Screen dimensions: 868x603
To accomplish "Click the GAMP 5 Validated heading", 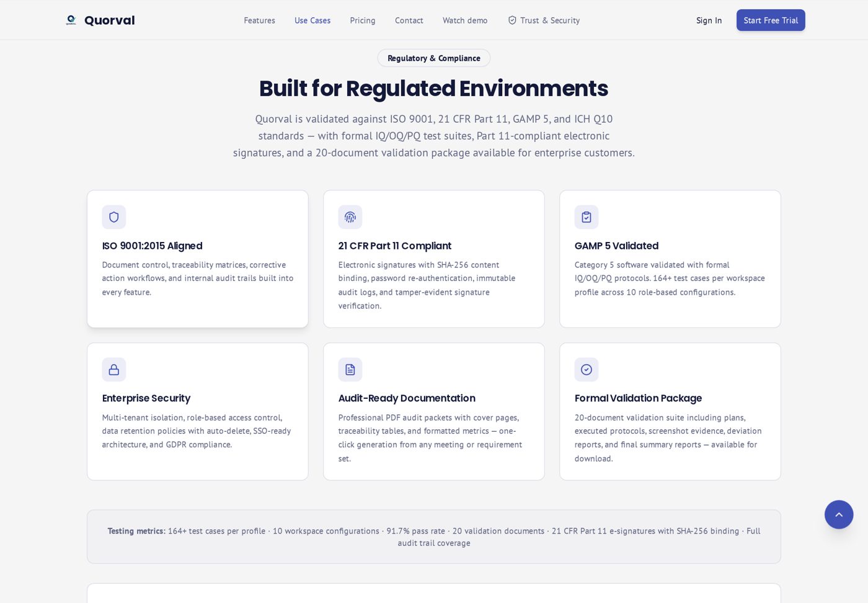I will point(616,246).
